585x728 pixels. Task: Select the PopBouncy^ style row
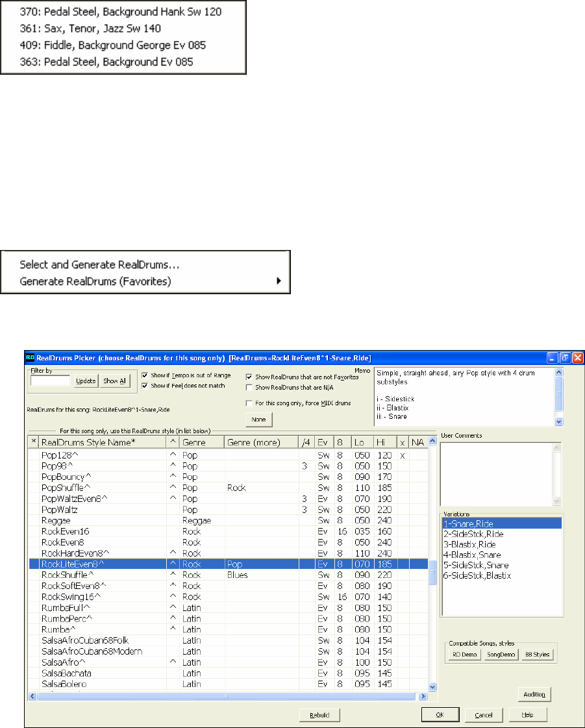(x=228, y=477)
